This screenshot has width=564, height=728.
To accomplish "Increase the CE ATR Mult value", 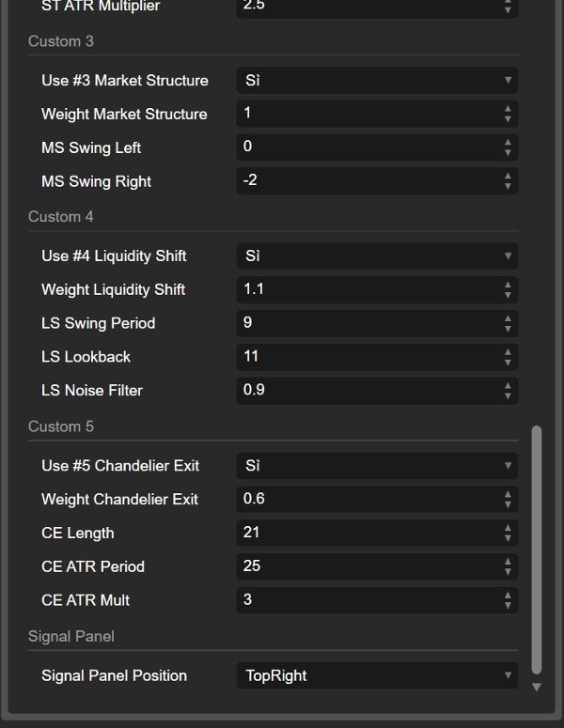I will [x=508, y=596].
